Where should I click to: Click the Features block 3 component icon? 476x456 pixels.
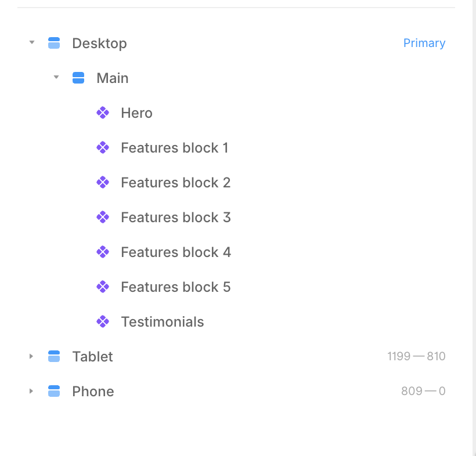click(x=103, y=217)
